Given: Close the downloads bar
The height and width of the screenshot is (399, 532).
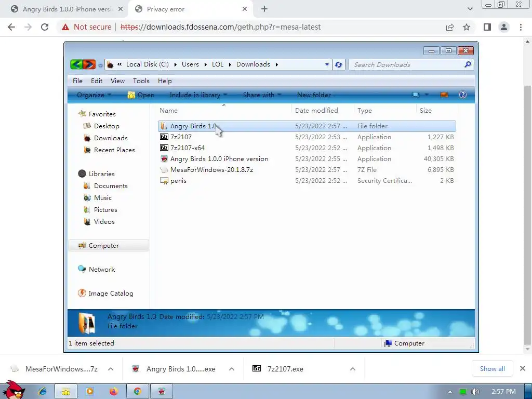Looking at the screenshot, I should pyautogui.click(x=523, y=368).
